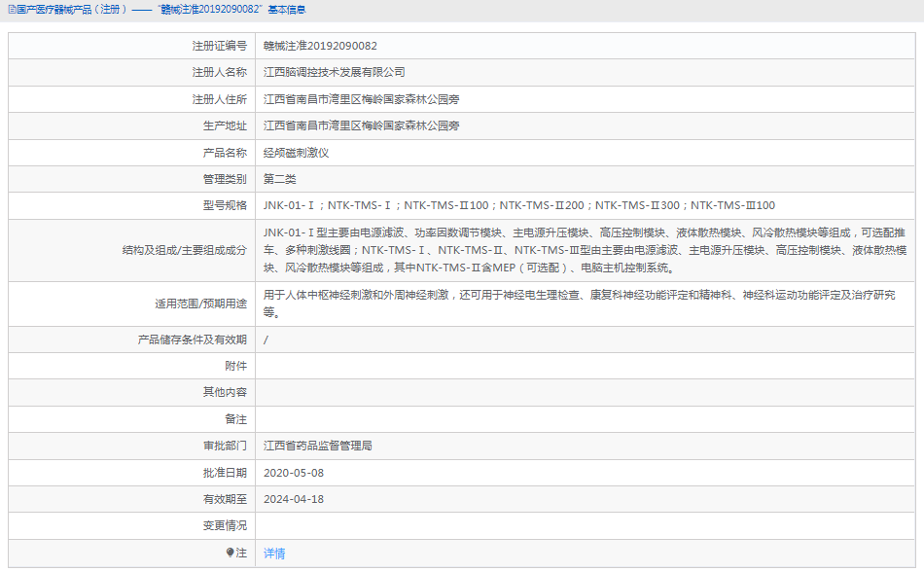Click the 附件 label
The width and height of the screenshot is (924, 572).
click(235, 366)
